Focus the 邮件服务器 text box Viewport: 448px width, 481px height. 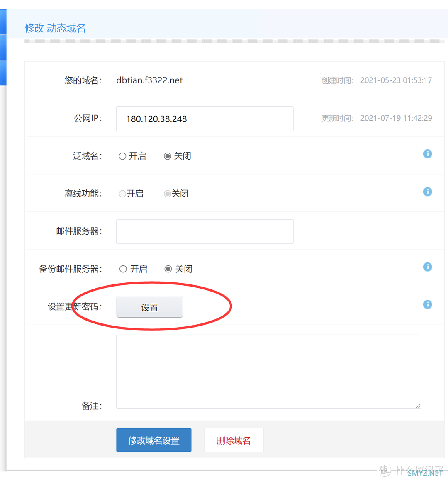tap(205, 231)
